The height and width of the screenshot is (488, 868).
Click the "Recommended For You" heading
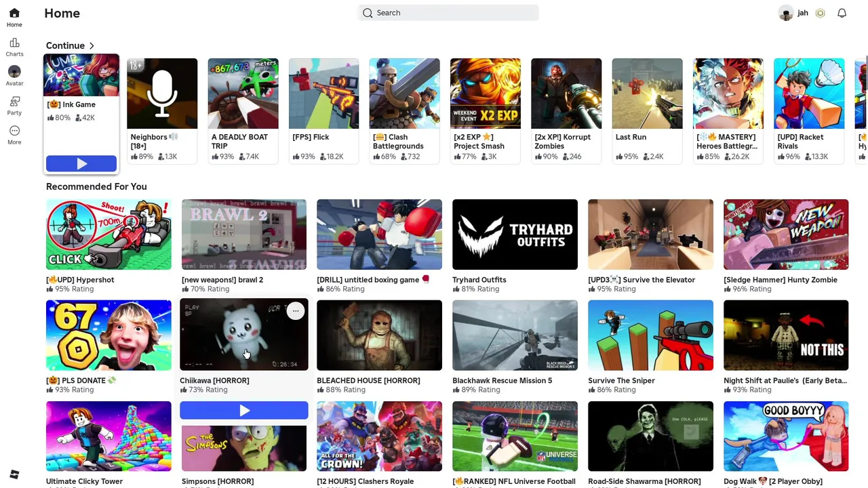(x=96, y=186)
